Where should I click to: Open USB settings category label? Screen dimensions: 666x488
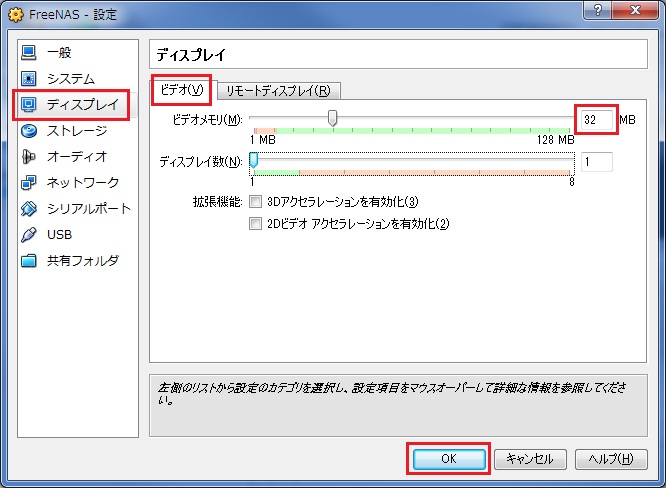[x=59, y=234]
